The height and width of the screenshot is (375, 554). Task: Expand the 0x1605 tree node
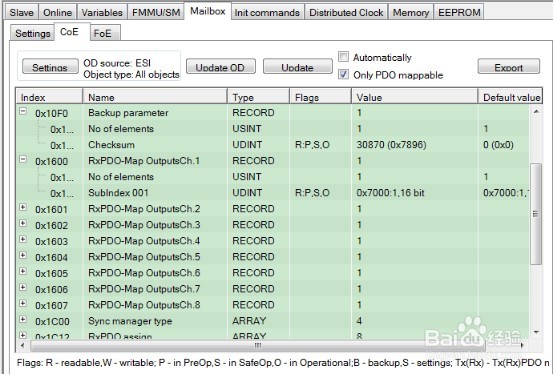click(x=23, y=271)
